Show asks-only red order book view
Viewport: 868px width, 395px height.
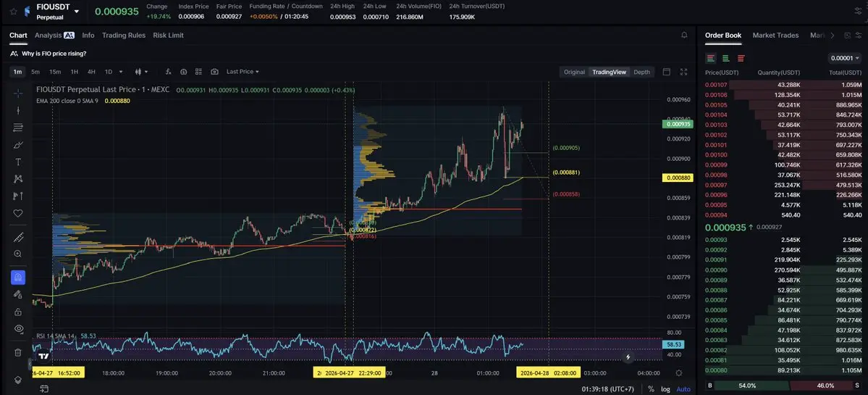pos(741,58)
